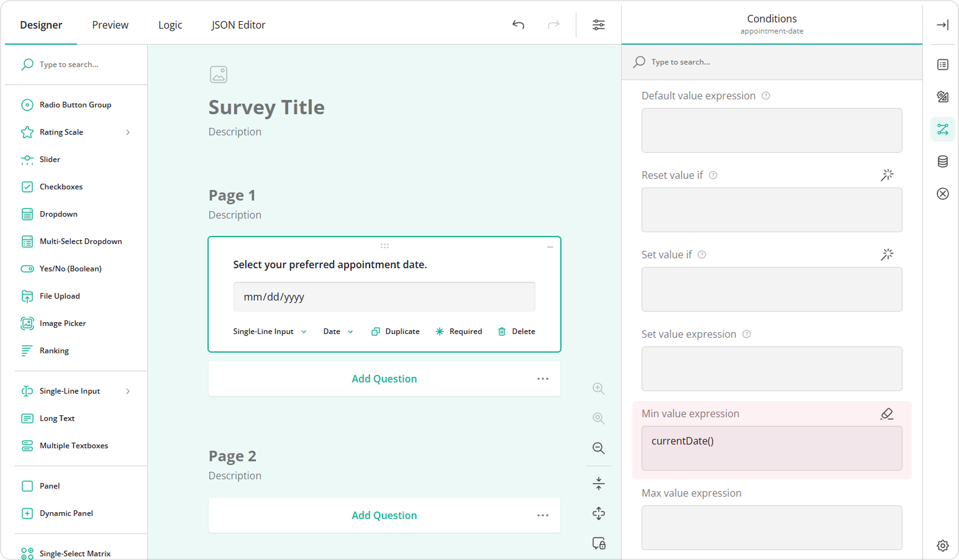
Task: Expand the Rating Scale chevron
Action: (x=128, y=132)
